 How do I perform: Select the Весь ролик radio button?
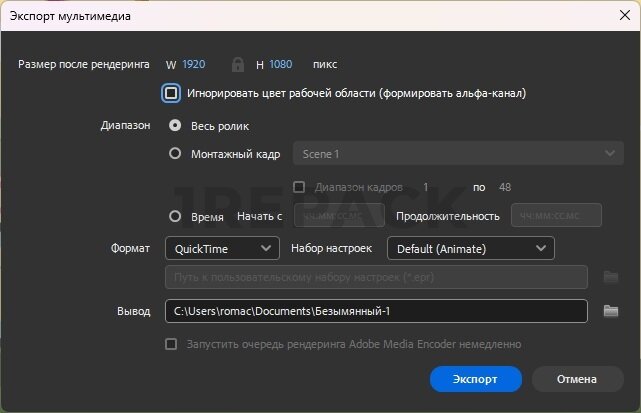point(176,126)
